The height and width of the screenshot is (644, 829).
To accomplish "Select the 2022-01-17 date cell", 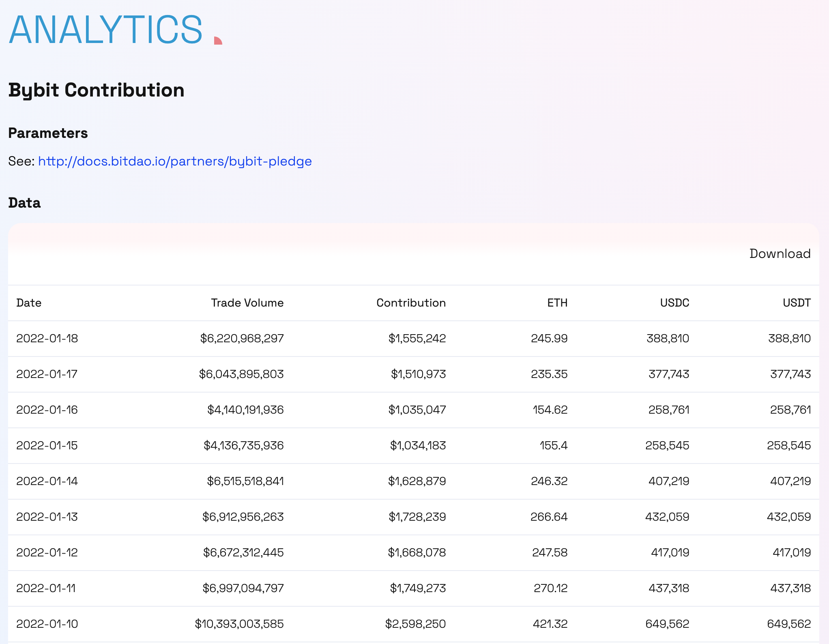I will click(x=47, y=374).
